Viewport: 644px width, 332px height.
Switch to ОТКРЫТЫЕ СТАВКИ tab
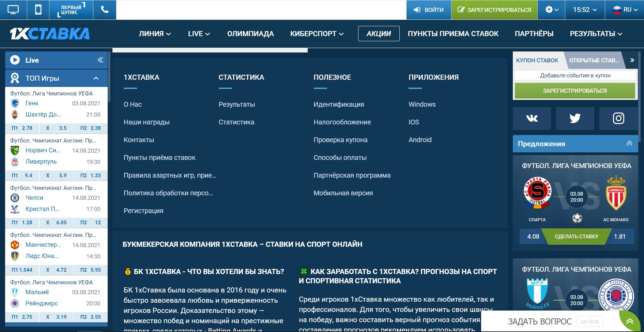click(x=594, y=60)
